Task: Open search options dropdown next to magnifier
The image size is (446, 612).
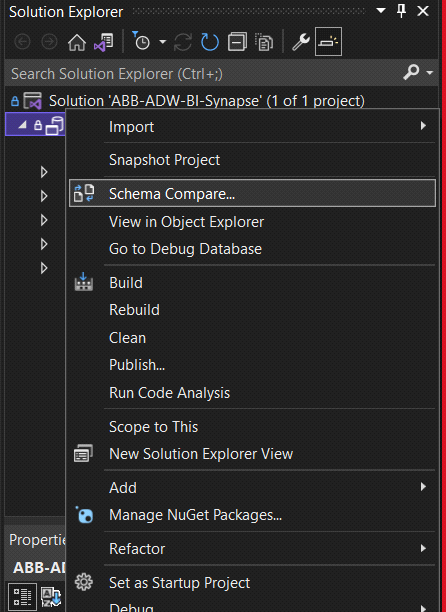Action: (429, 73)
